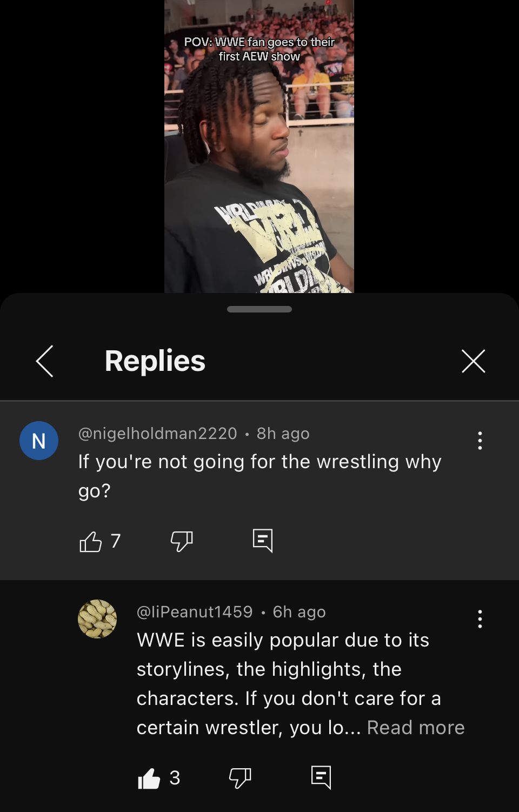Reply to nigelholdman2220's comment via reply icon
Viewport: 519px width, 812px height.
[263, 541]
